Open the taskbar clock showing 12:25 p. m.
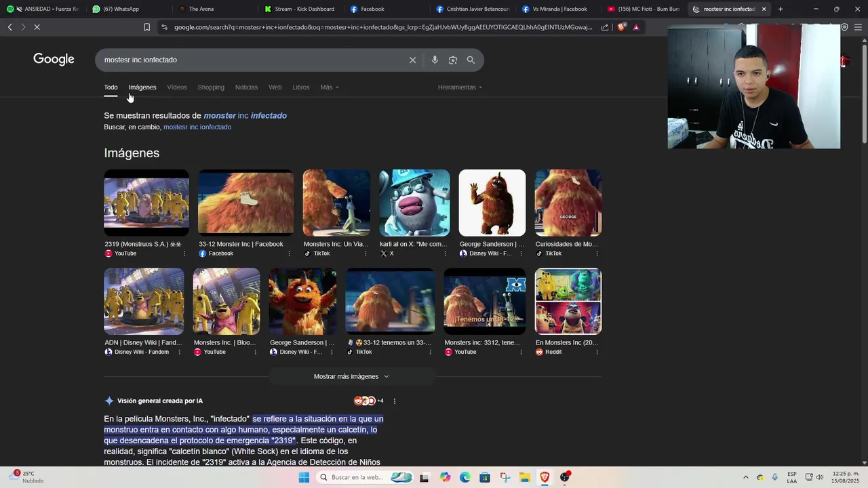The image size is (868, 488). (x=846, y=477)
